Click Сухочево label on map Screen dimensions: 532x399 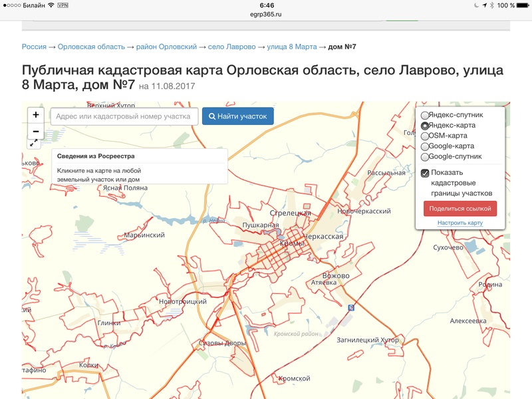point(448,247)
